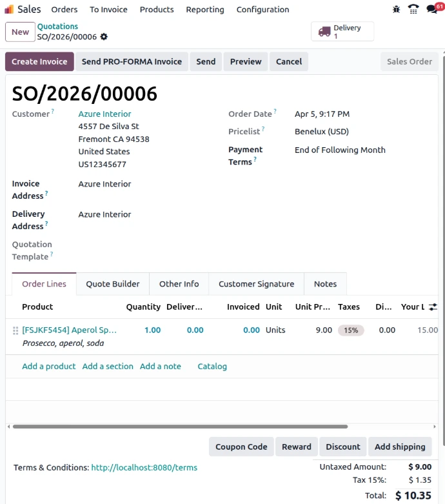Click the Add shipping button

click(400, 447)
